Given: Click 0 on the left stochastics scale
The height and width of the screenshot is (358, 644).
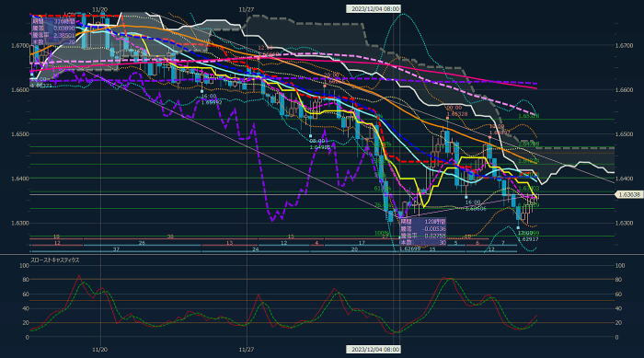Looking at the screenshot, I should point(27,338).
